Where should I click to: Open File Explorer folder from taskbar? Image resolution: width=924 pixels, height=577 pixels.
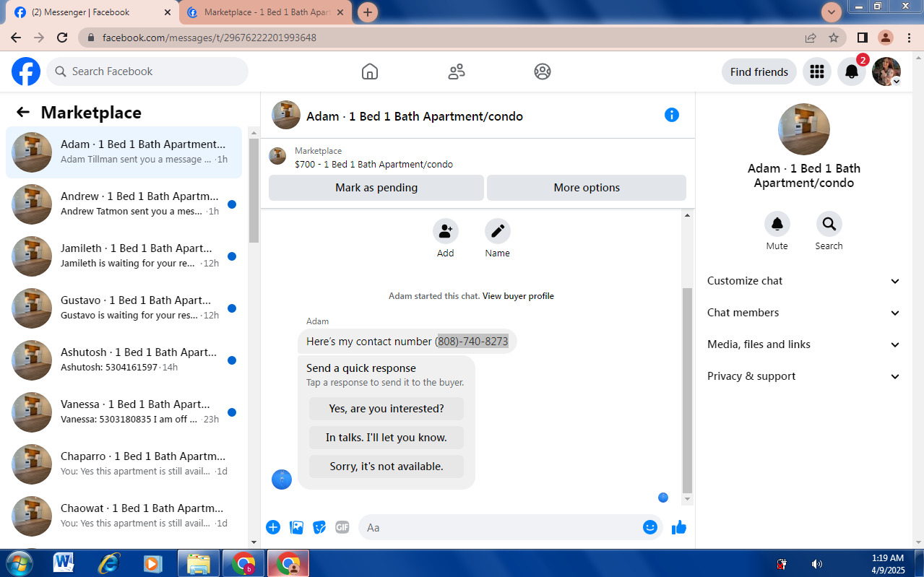[x=198, y=563]
